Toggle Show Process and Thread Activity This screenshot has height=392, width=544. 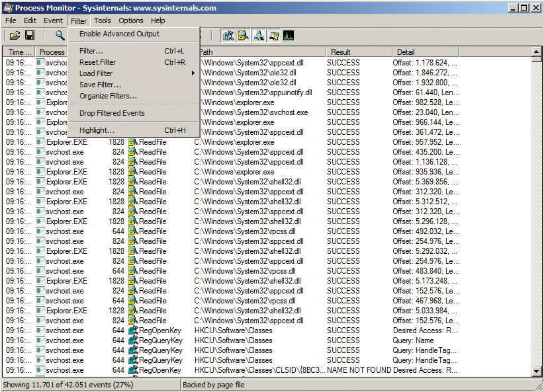coord(275,35)
